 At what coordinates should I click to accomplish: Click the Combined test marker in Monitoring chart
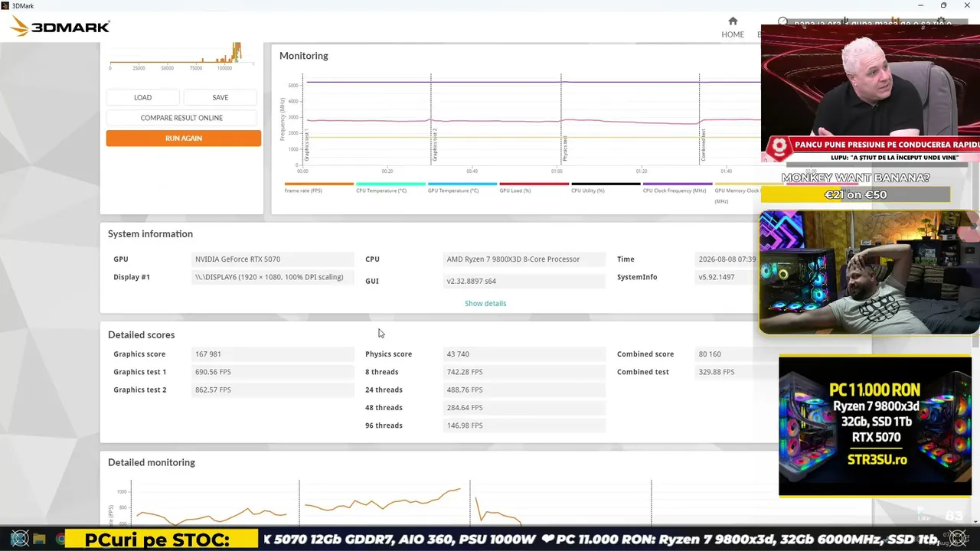click(703, 145)
